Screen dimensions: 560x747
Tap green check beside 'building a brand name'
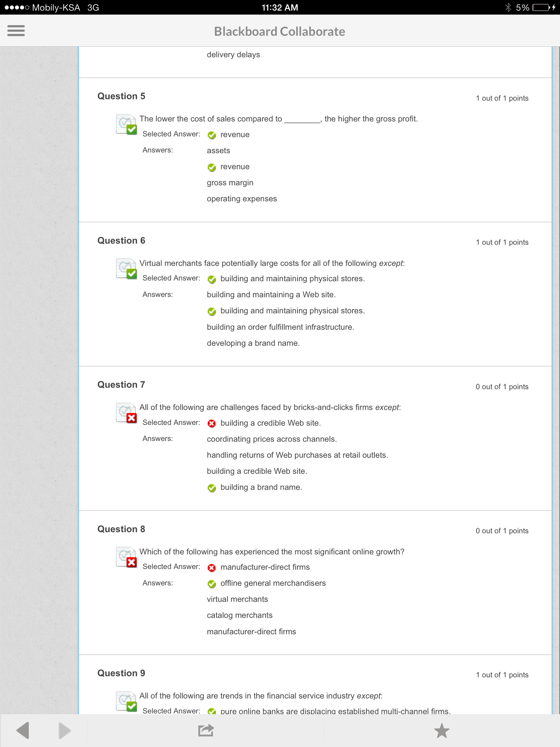click(212, 488)
